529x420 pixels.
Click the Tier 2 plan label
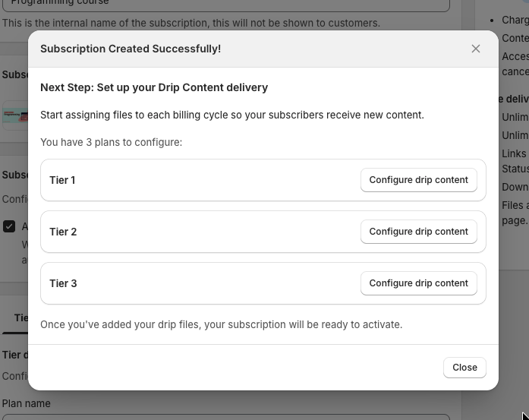(63, 232)
